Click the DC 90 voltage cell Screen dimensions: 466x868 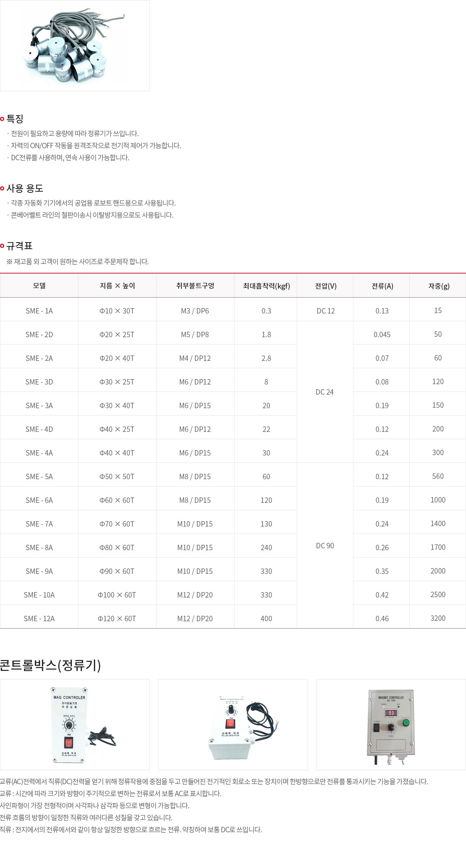(325, 546)
